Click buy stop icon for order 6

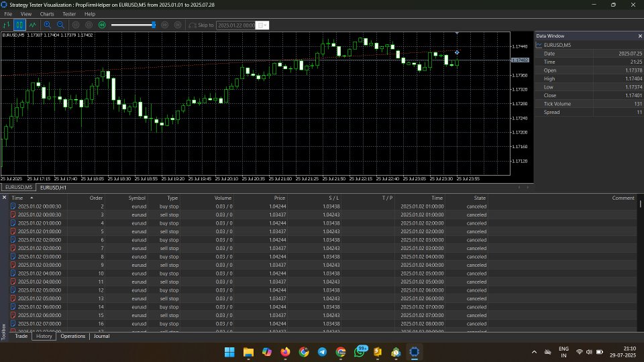click(13, 240)
